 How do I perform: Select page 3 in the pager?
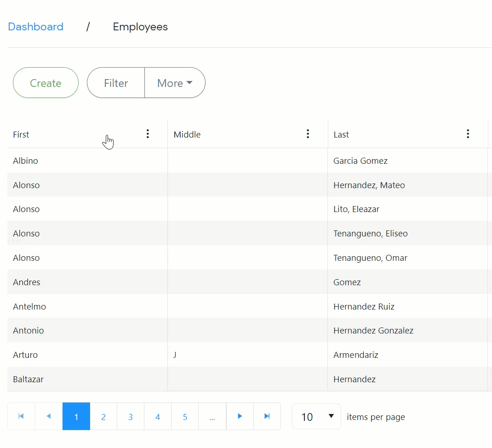pyautogui.click(x=131, y=417)
